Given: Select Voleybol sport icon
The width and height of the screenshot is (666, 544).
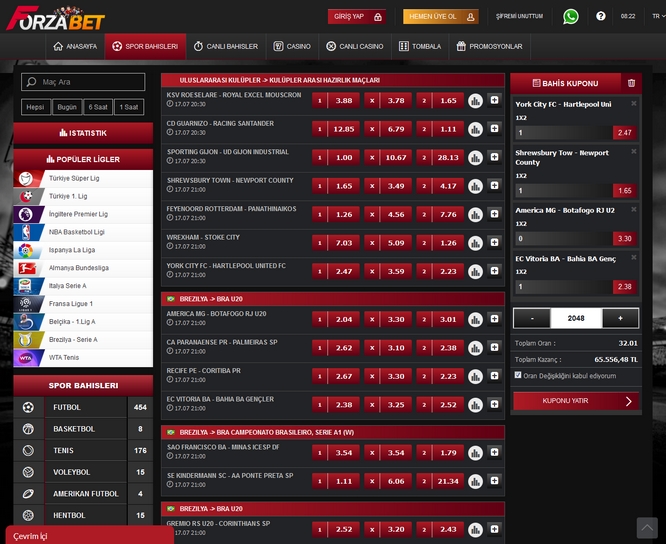Looking at the screenshot, I should coord(28,472).
